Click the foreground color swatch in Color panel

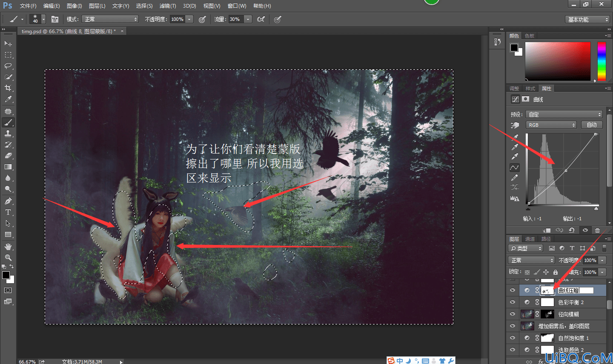coord(514,47)
